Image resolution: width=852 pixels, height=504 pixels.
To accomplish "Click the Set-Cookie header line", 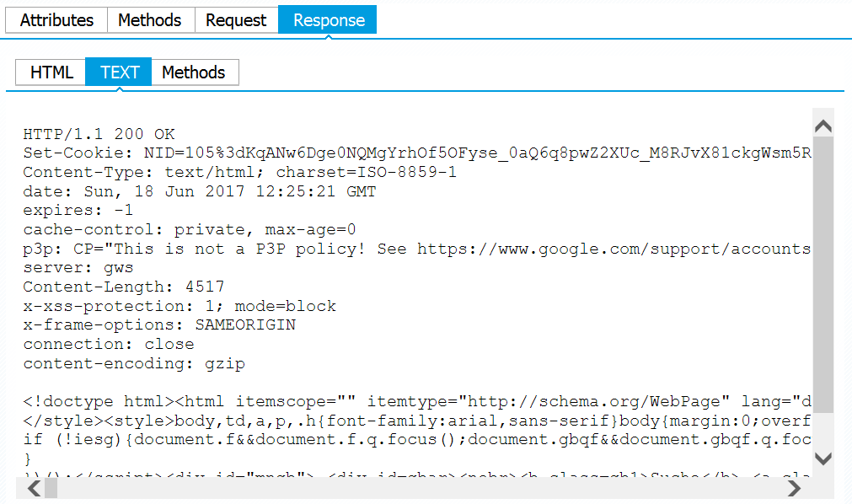I will click(417, 153).
